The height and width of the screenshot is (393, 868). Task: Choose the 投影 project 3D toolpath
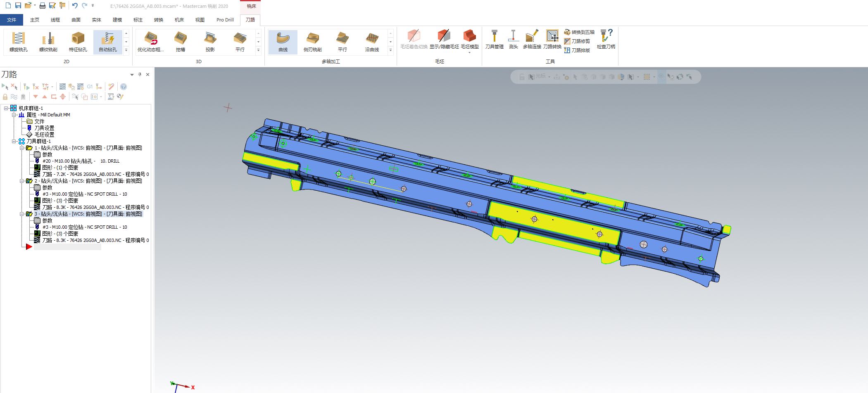click(210, 42)
